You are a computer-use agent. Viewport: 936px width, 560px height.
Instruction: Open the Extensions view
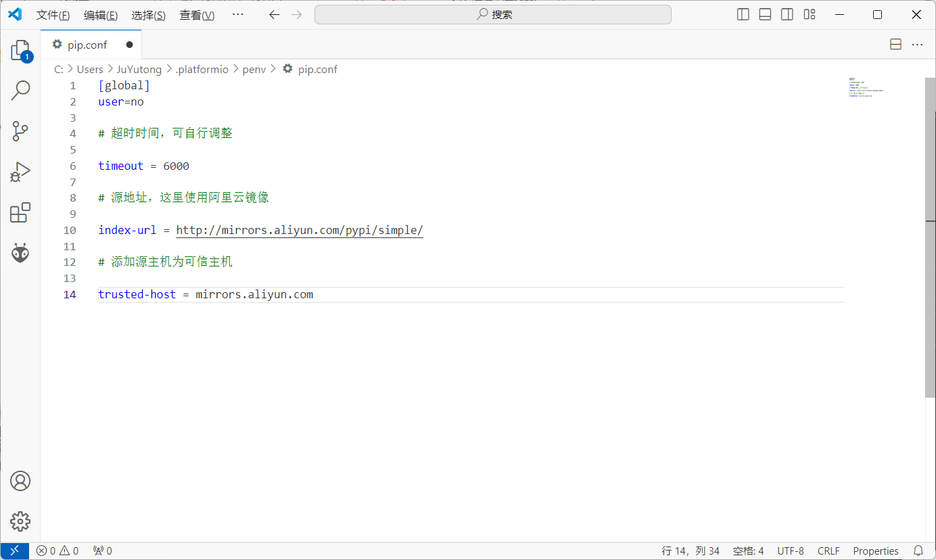point(20,212)
